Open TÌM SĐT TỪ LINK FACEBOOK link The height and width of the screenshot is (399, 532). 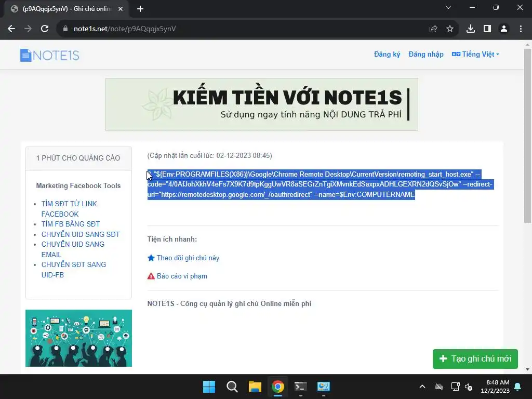[x=69, y=209]
